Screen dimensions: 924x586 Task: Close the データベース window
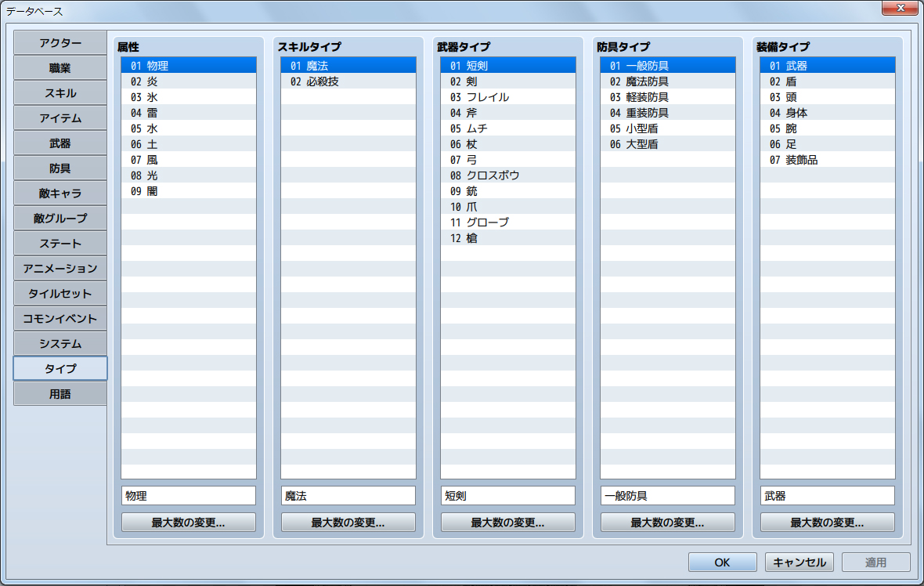[x=901, y=8]
